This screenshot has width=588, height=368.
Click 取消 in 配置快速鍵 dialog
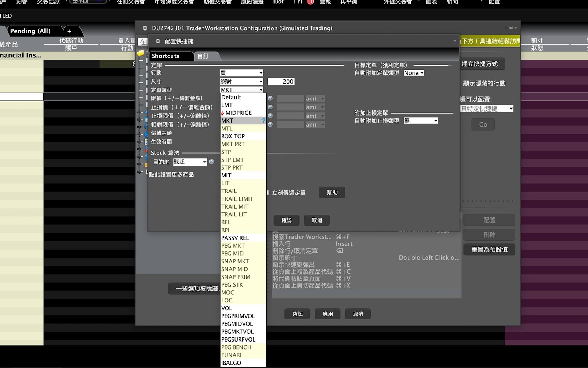click(317, 220)
